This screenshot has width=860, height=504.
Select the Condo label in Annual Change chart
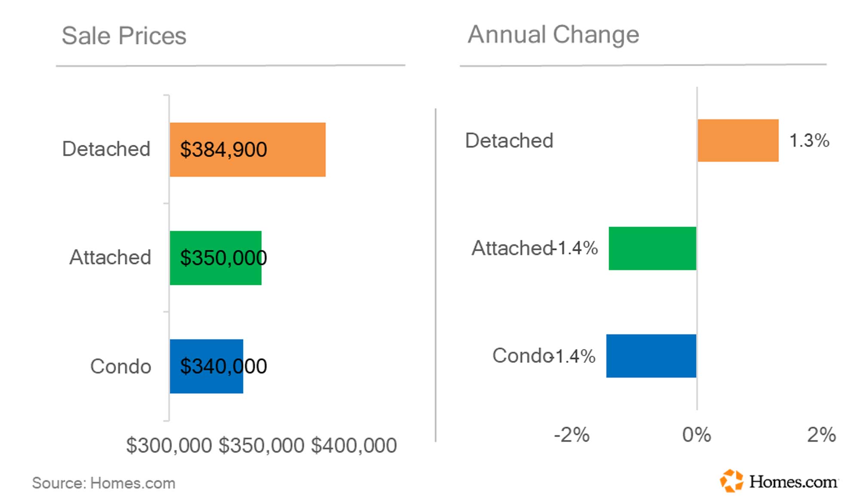point(522,356)
